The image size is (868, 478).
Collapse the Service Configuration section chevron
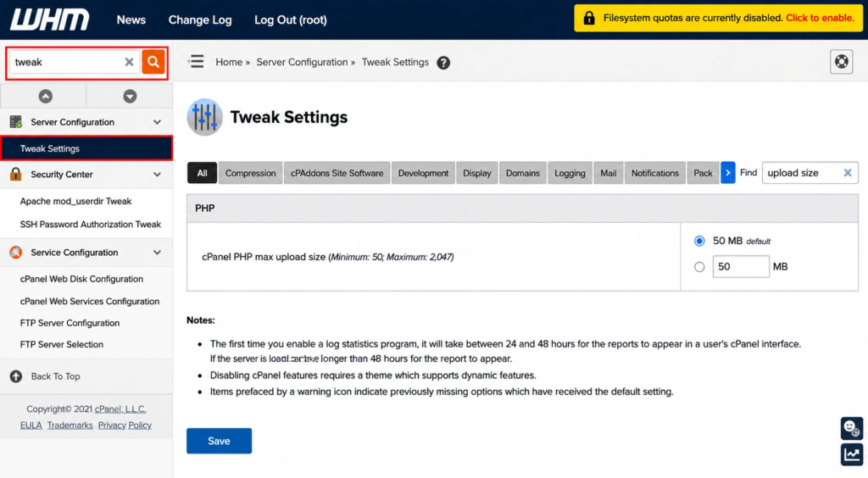(x=157, y=253)
